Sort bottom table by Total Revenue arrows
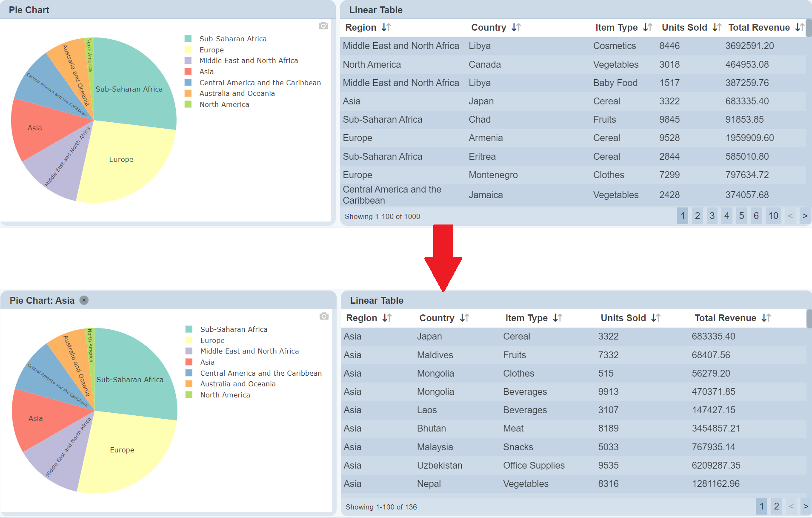 pos(766,318)
